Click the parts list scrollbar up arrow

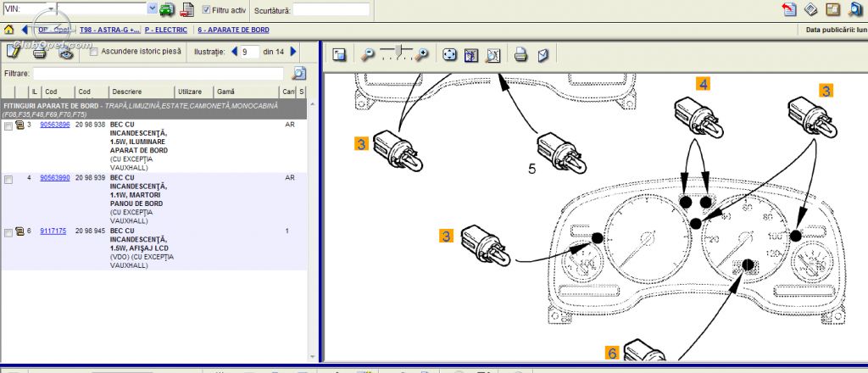pyautogui.click(x=313, y=103)
